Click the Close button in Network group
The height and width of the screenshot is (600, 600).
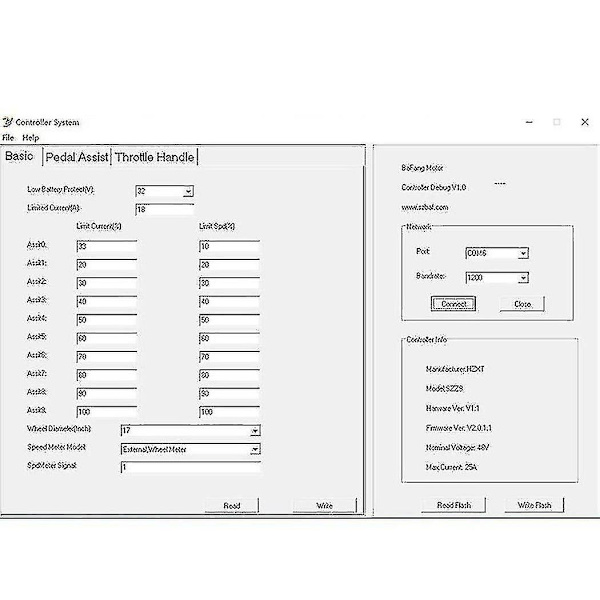coord(522,304)
